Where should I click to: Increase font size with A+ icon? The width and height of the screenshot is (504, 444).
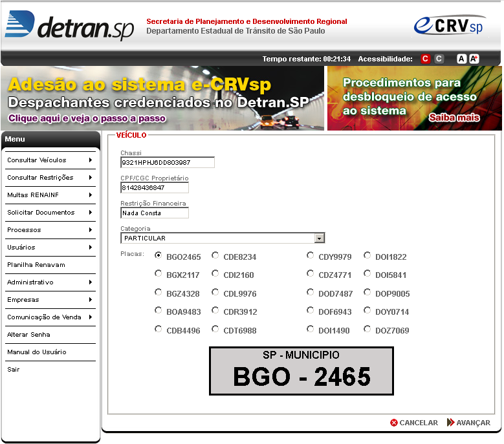pos(474,59)
